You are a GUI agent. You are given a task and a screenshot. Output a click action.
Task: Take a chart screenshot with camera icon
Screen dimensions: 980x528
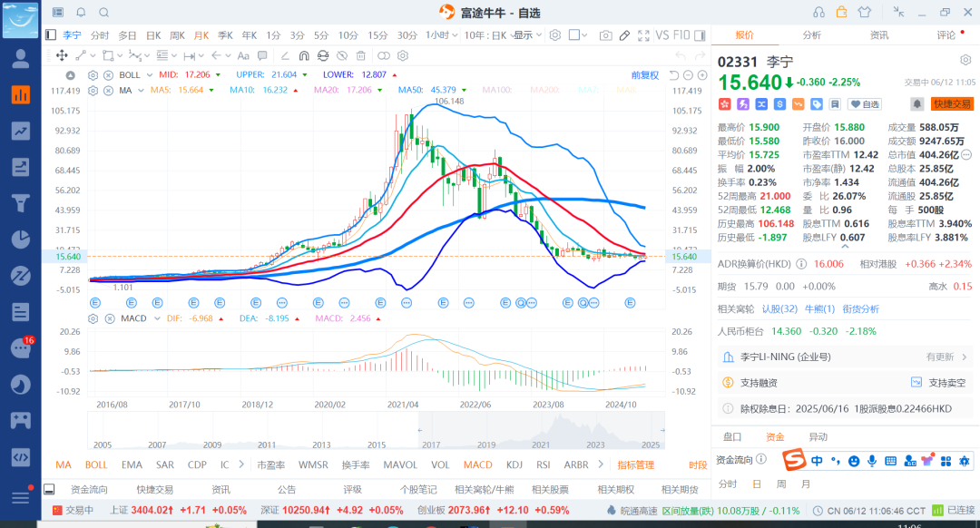click(x=605, y=35)
